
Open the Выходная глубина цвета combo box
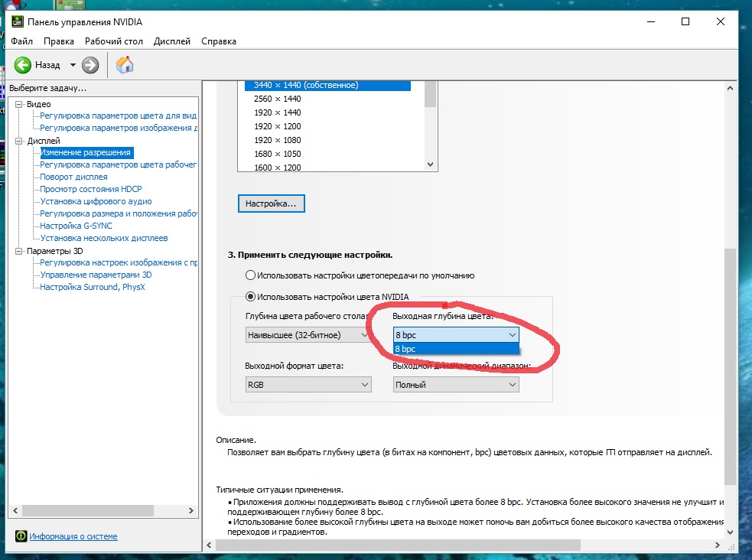point(456,334)
